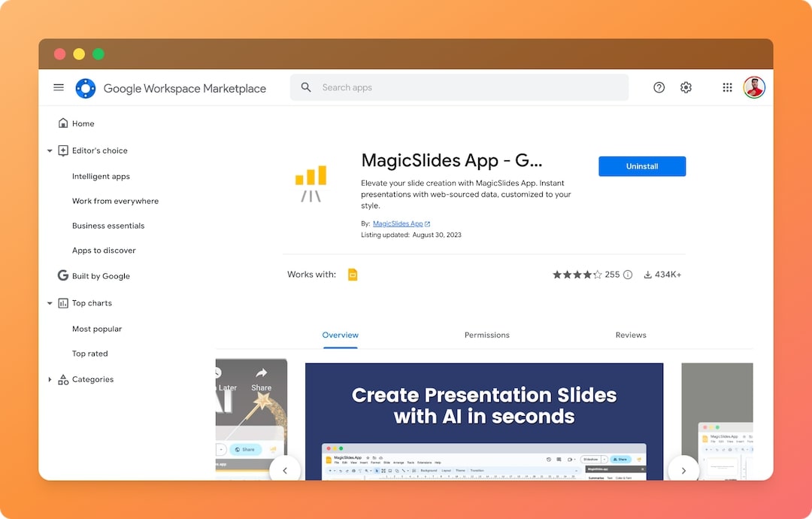Click the Search apps input field
This screenshot has width=812, height=519.
tap(466, 88)
